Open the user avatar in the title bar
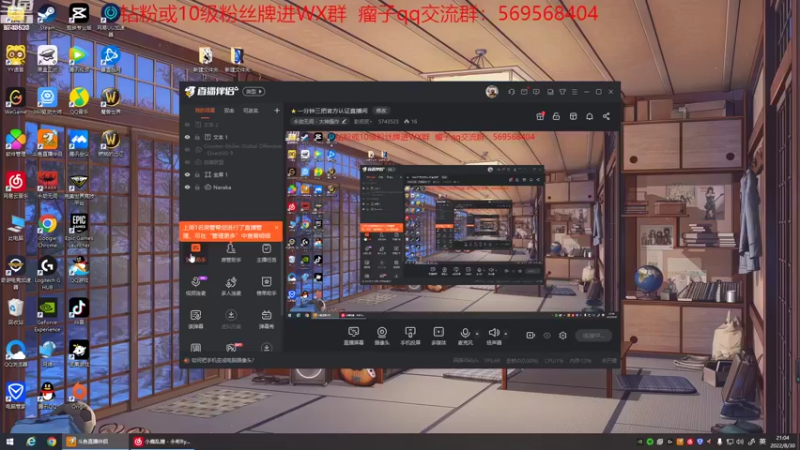 [492, 92]
